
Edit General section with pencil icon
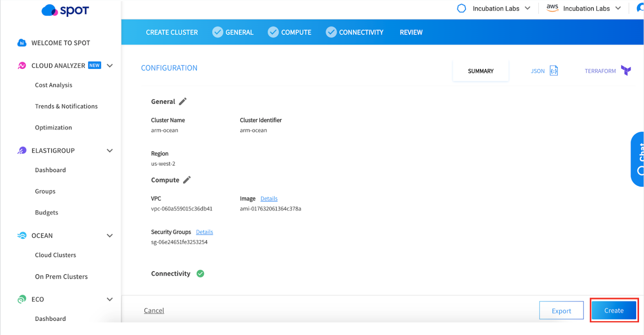click(183, 102)
